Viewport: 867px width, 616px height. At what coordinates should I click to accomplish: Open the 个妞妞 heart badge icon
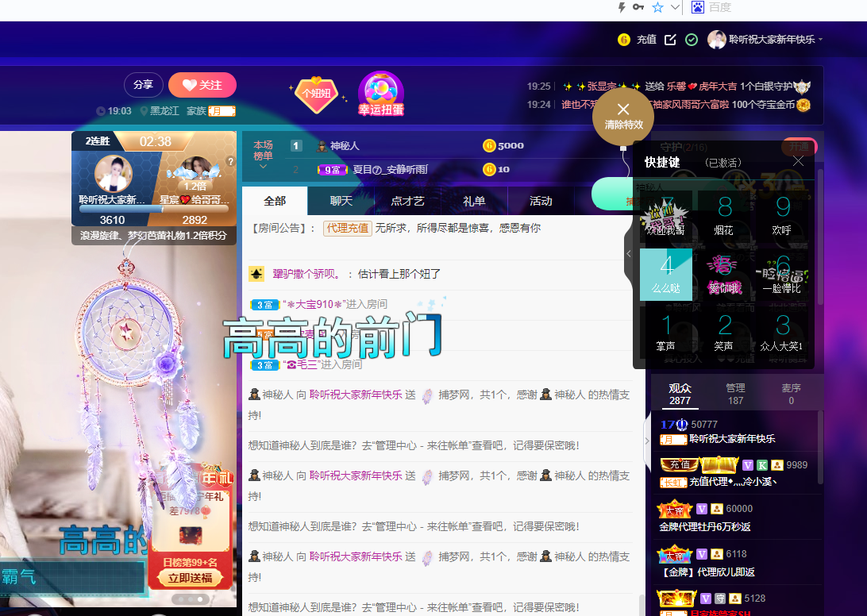click(316, 94)
